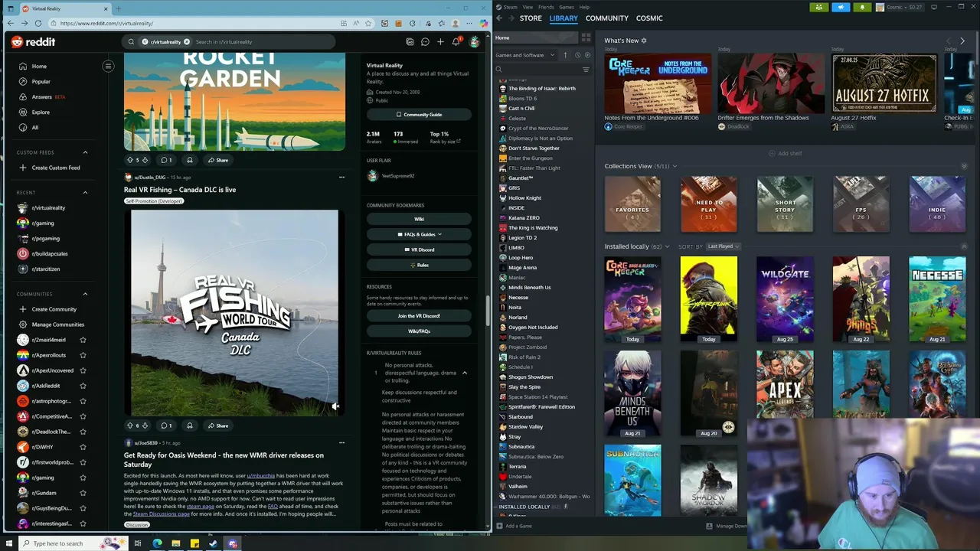Open Steam friends request green button
Screen dimensions: 980x551
coord(819,7)
